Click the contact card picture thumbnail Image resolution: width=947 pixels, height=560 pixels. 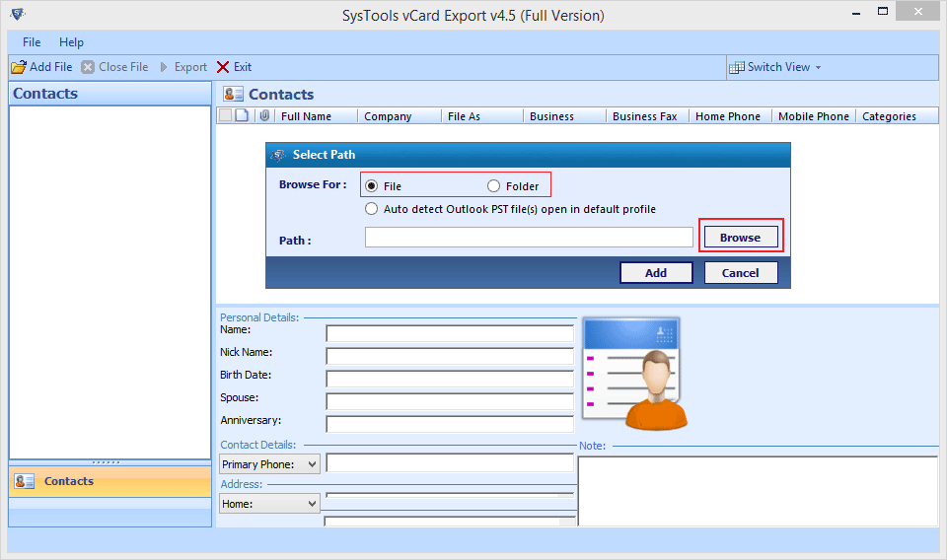pos(634,374)
